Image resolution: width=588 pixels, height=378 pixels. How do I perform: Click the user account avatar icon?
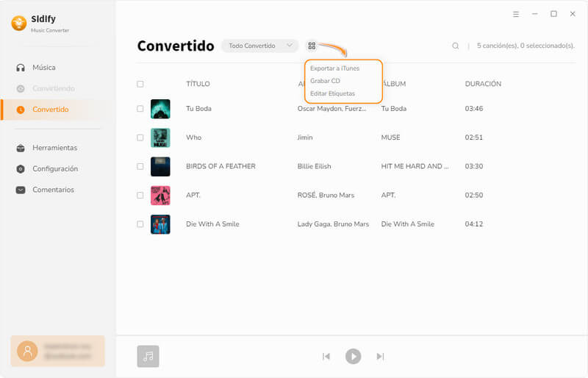tap(27, 351)
